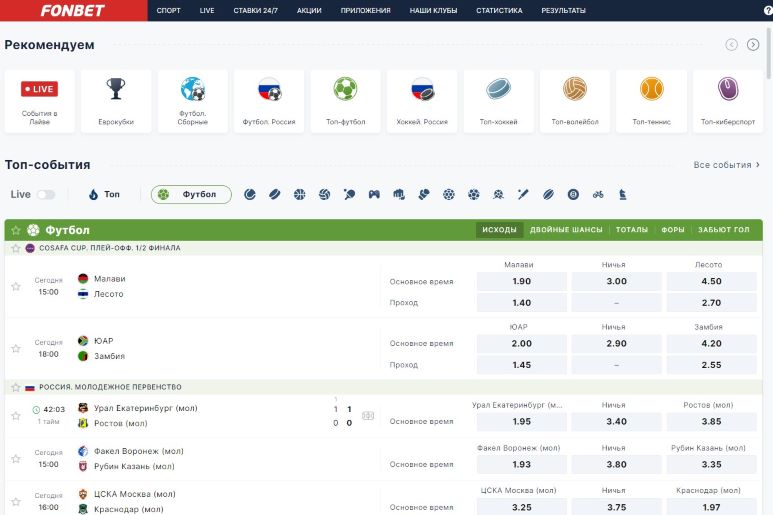
Task: Open the Малави team name in match row
Action: [109, 279]
